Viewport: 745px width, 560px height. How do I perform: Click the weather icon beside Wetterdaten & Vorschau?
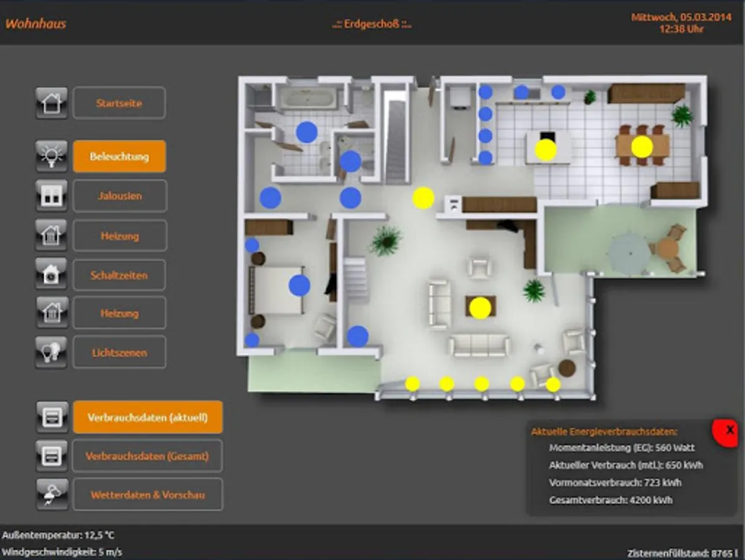pos(52,494)
